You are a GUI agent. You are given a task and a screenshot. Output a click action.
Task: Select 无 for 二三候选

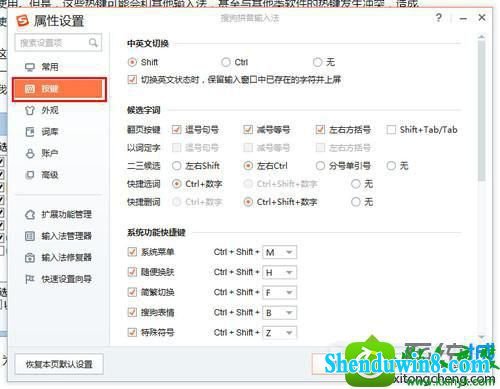(x=391, y=166)
